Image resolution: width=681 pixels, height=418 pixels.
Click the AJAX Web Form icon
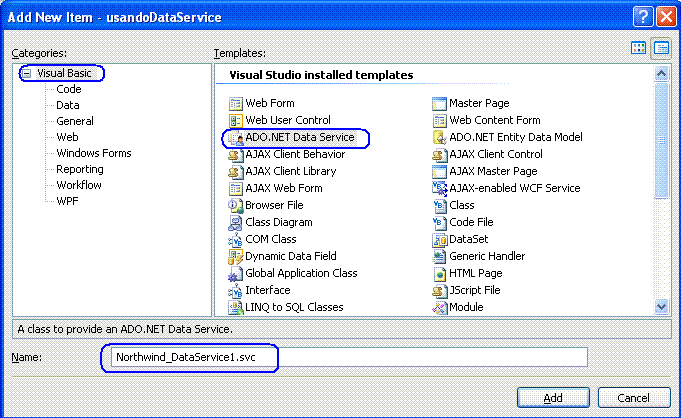coord(235,189)
